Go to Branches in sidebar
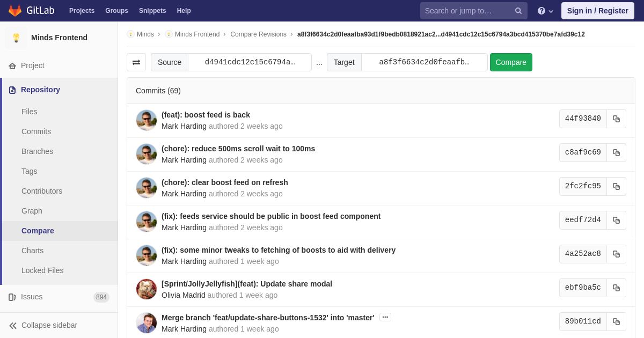 pos(37,151)
